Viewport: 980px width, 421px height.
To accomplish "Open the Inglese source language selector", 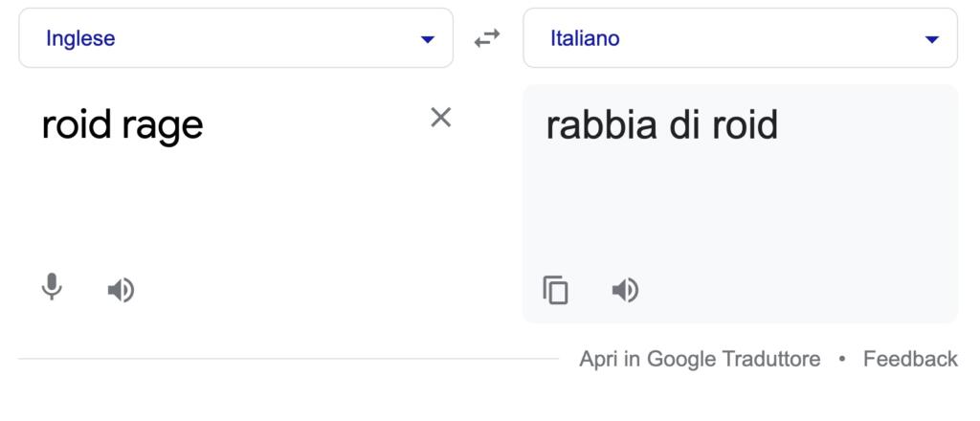I will click(x=235, y=38).
